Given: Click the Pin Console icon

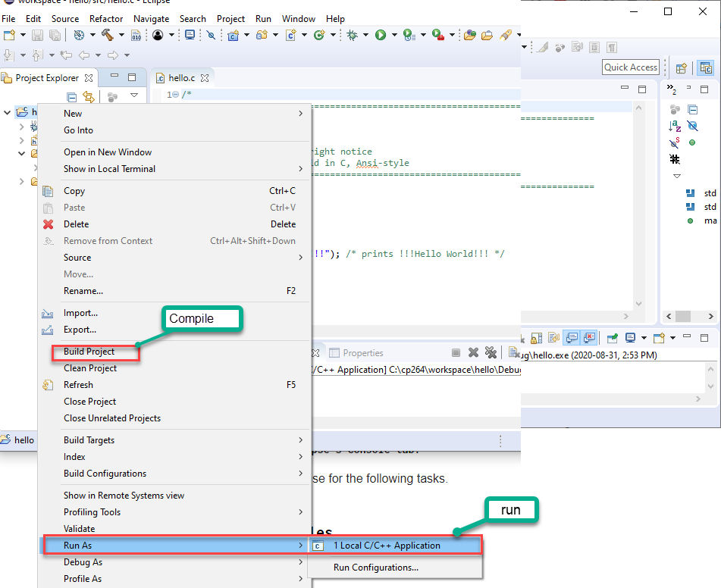Looking at the screenshot, I should pyautogui.click(x=612, y=339).
